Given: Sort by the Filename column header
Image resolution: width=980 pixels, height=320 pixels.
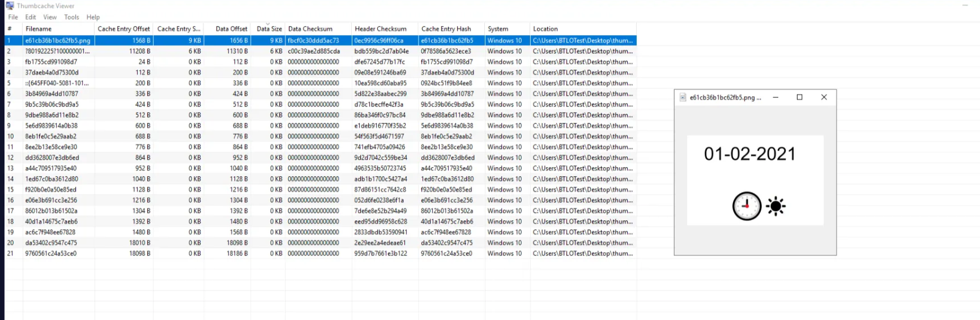Looking at the screenshot, I should point(59,29).
